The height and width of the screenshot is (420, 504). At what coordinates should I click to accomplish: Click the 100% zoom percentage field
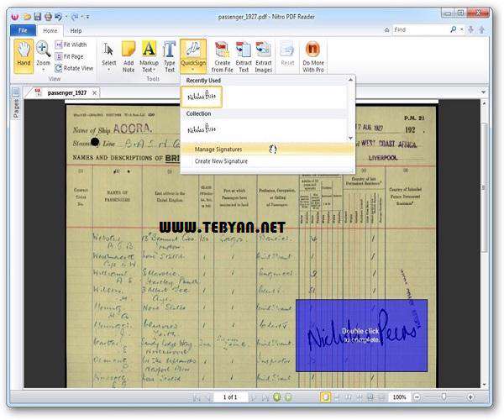(399, 397)
